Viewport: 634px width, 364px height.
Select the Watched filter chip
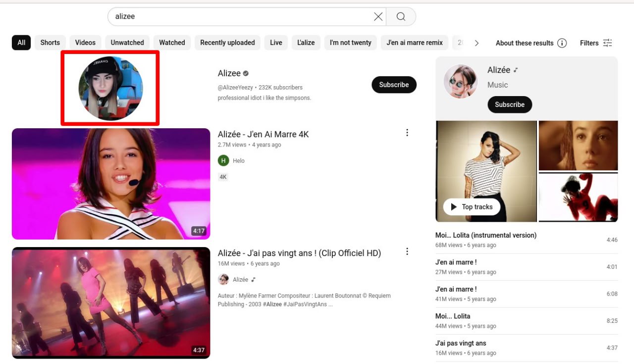pos(172,43)
